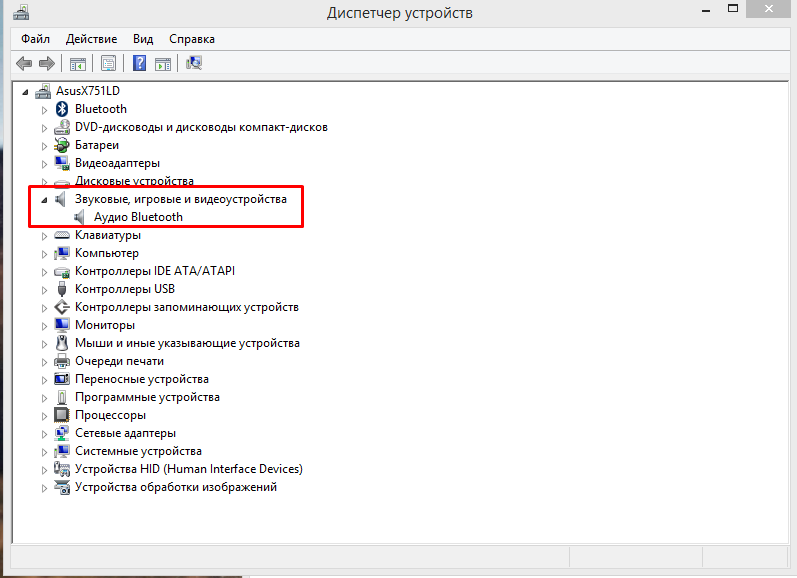Screen dimensions: 797x578
Task: Click the Процессоры chip icon
Action: tap(62, 415)
